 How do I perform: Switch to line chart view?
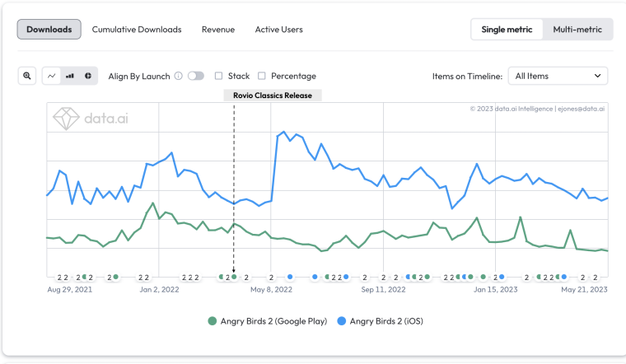pos(52,76)
